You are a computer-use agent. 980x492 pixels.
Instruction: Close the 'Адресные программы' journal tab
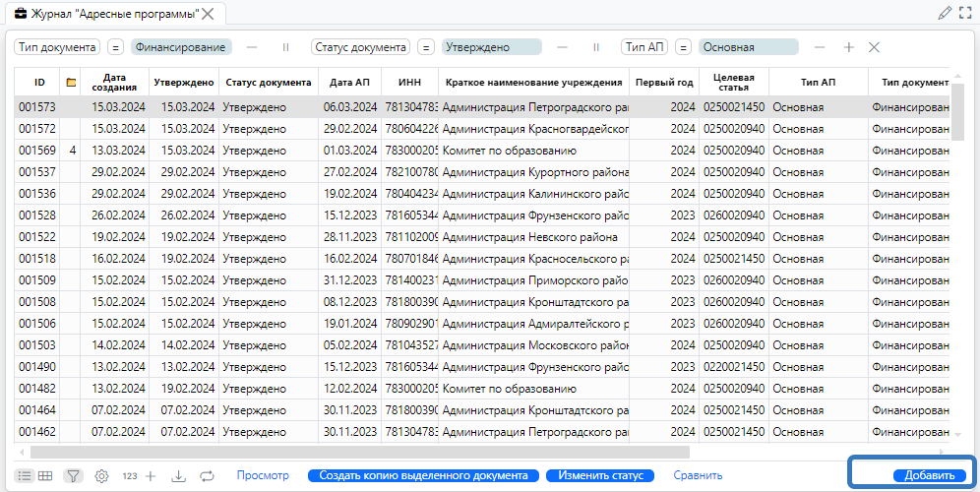[x=209, y=14]
